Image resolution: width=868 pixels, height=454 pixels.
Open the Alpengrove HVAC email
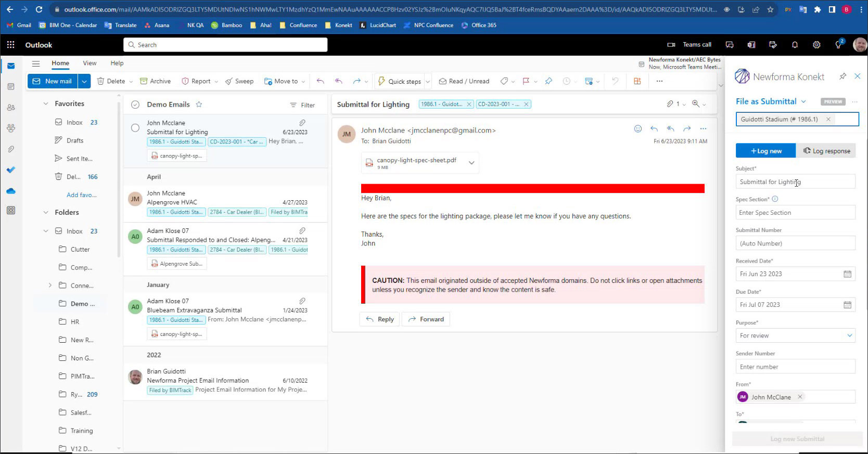tap(225, 202)
